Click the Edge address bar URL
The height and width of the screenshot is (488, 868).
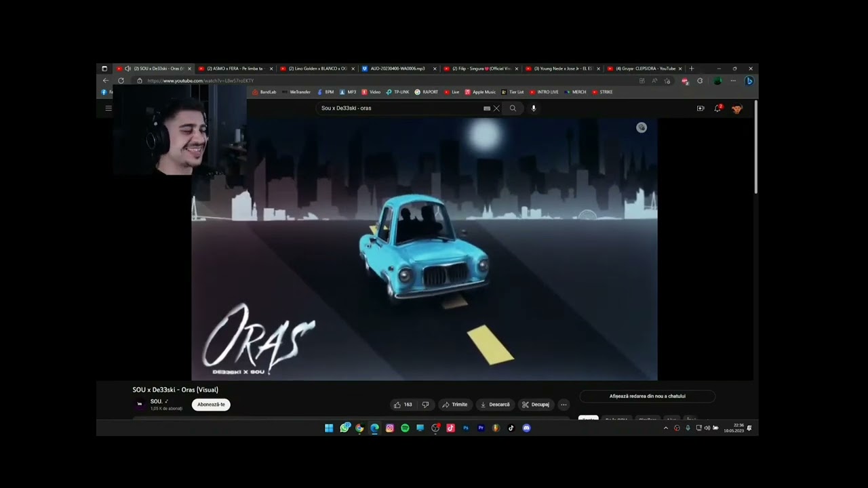tap(200, 81)
